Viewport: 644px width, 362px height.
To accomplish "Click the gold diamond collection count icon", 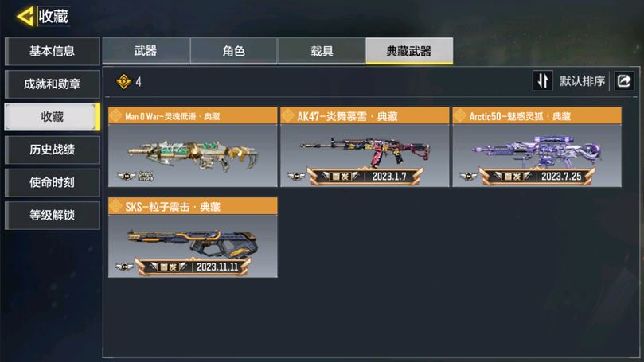I will tap(123, 82).
